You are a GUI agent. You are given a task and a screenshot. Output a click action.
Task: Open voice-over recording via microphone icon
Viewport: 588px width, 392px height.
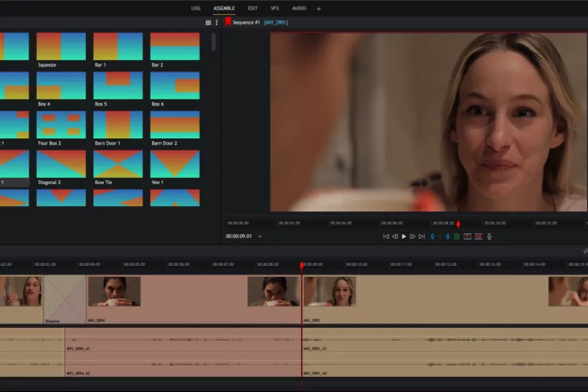point(489,237)
